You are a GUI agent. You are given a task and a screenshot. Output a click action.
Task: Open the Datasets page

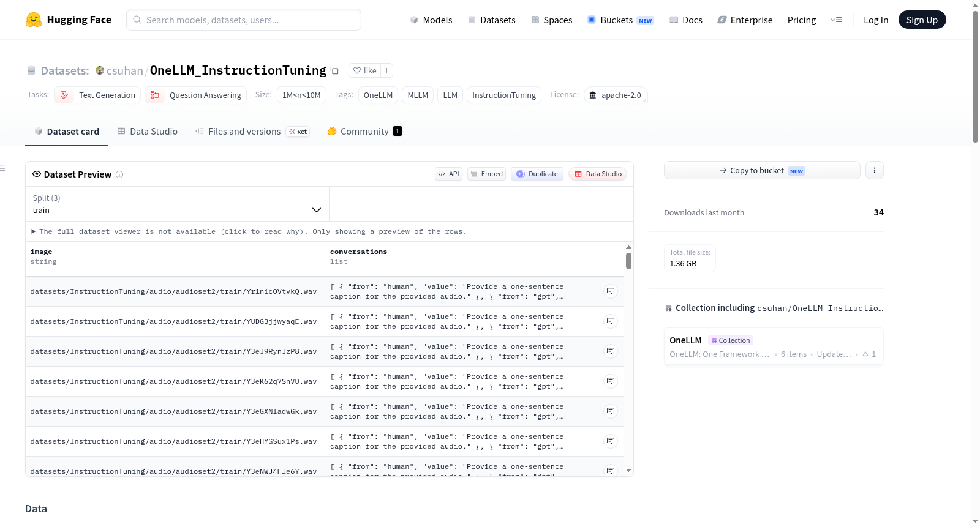491,20
